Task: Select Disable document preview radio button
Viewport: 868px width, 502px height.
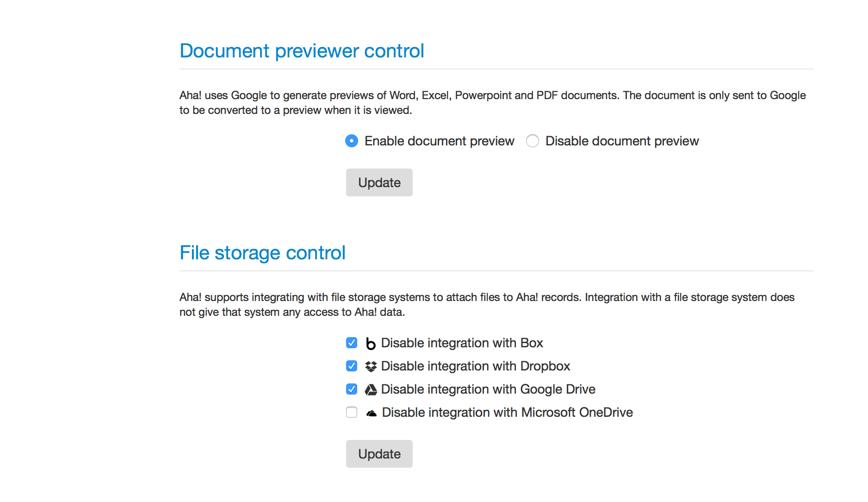Action: 533,141
